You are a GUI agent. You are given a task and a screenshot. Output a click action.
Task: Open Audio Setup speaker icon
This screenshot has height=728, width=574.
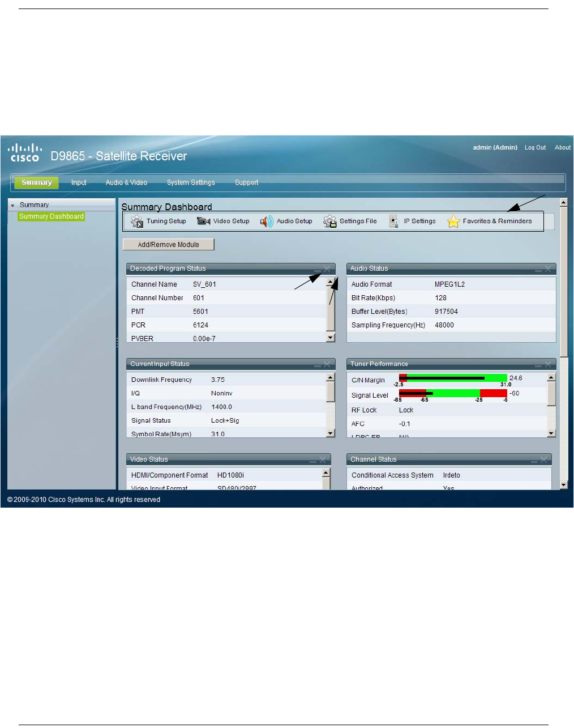coord(267,222)
